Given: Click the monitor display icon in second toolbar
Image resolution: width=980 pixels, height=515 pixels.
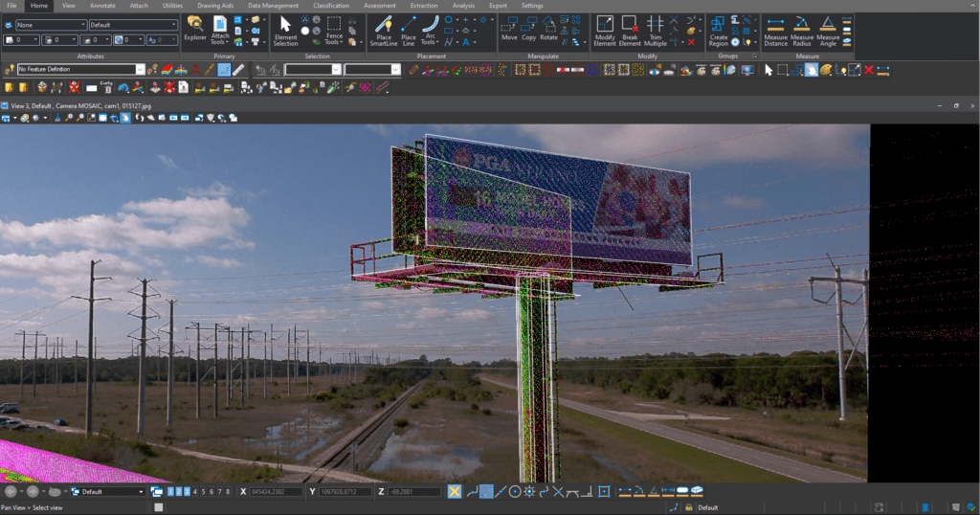Looking at the screenshot, I should coord(746,70).
